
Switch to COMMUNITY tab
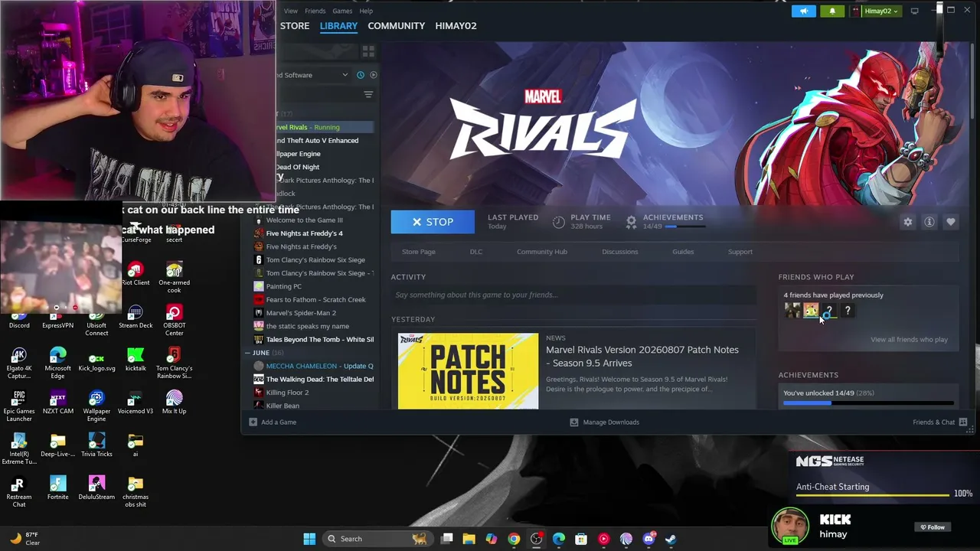pyautogui.click(x=396, y=26)
